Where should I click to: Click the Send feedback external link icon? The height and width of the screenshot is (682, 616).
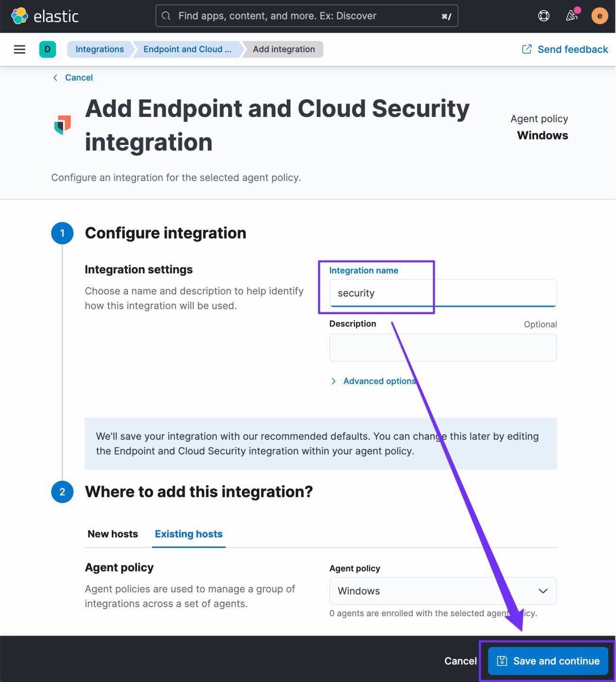point(526,49)
